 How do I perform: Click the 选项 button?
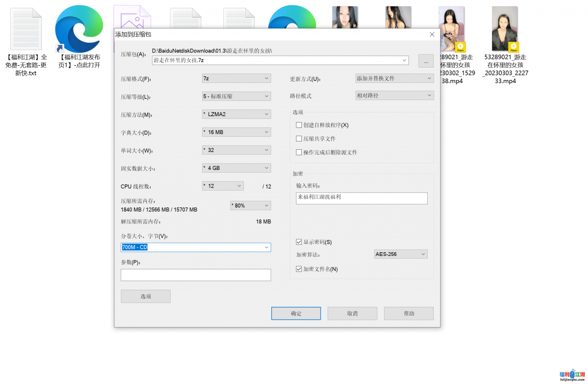(146, 296)
